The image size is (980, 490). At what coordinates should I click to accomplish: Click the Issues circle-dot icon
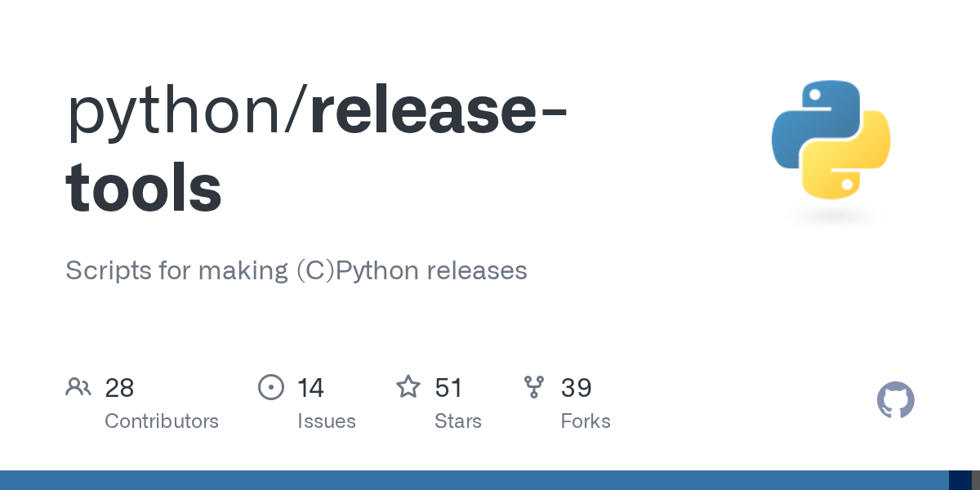pyautogui.click(x=271, y=387)
